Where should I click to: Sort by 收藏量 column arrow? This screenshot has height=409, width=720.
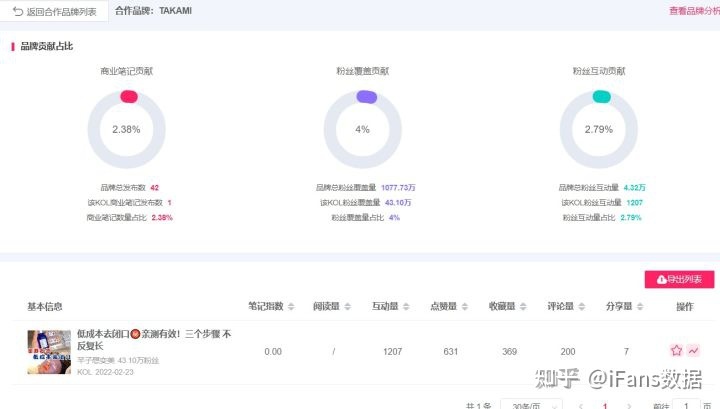click(x=522, y=306)
